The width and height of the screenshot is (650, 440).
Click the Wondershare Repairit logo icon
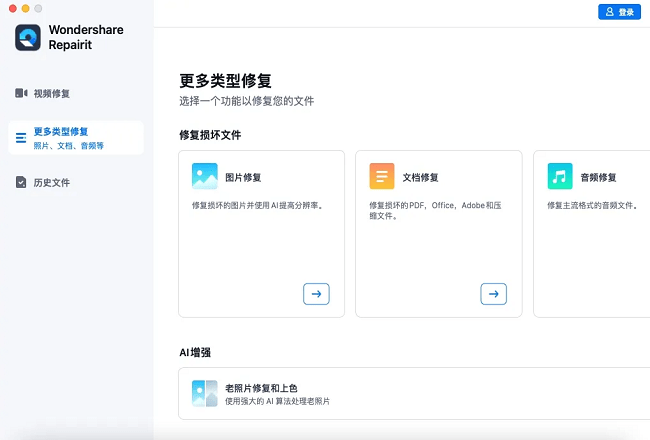point(28,38)
